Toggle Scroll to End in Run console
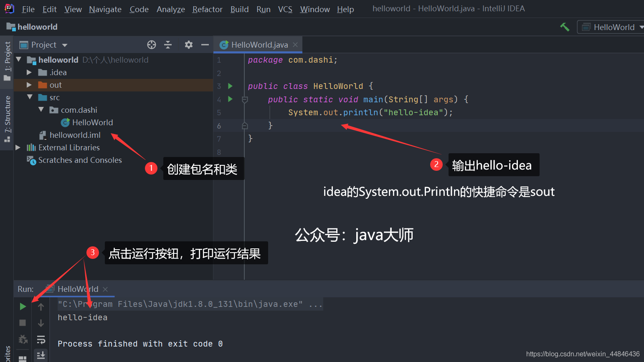 41,355
